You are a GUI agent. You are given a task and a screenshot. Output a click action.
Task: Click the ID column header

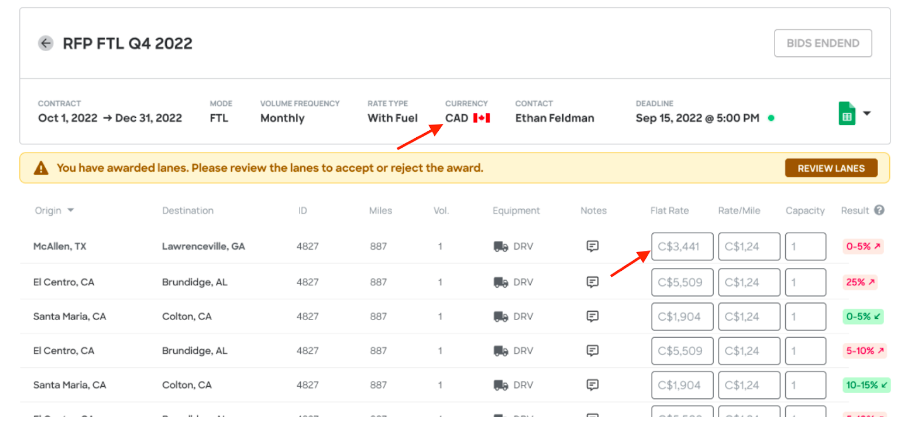(303, 211)
